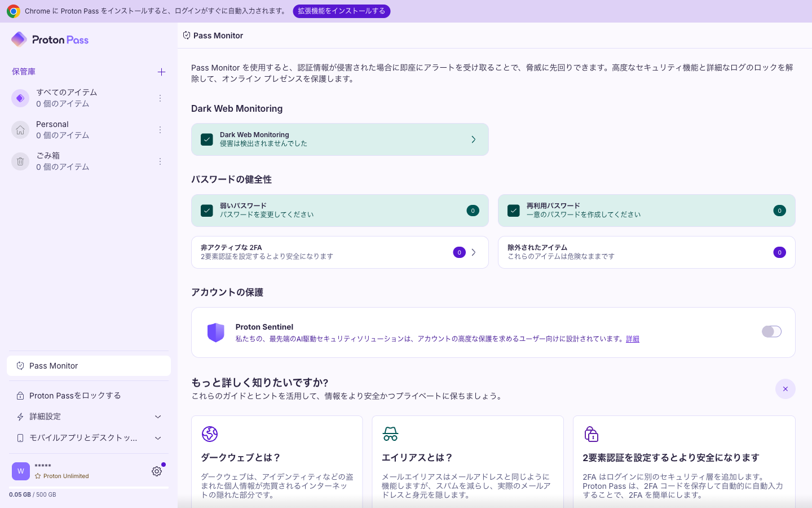812x508 pixels.
Task: Click the mobile device icon beside モバイルアプリ
Action: pyautogui.click(x=20, y=438)
